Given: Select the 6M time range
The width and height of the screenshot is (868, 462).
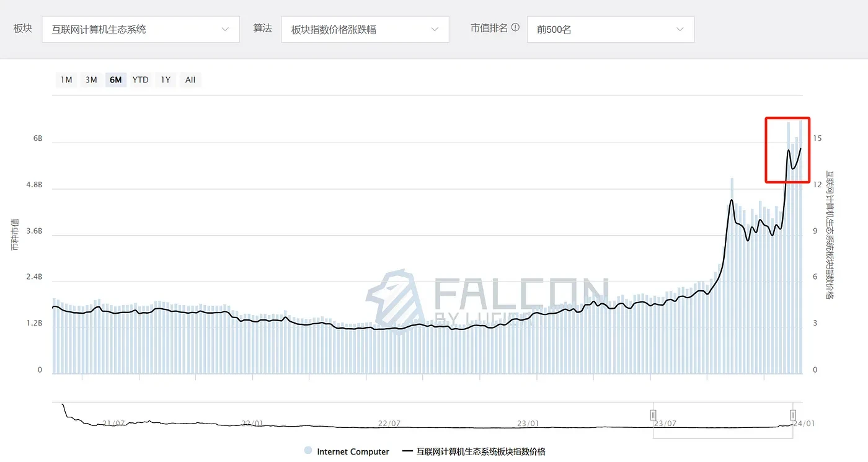Looking at the screenshot, I should coord(116,79).
